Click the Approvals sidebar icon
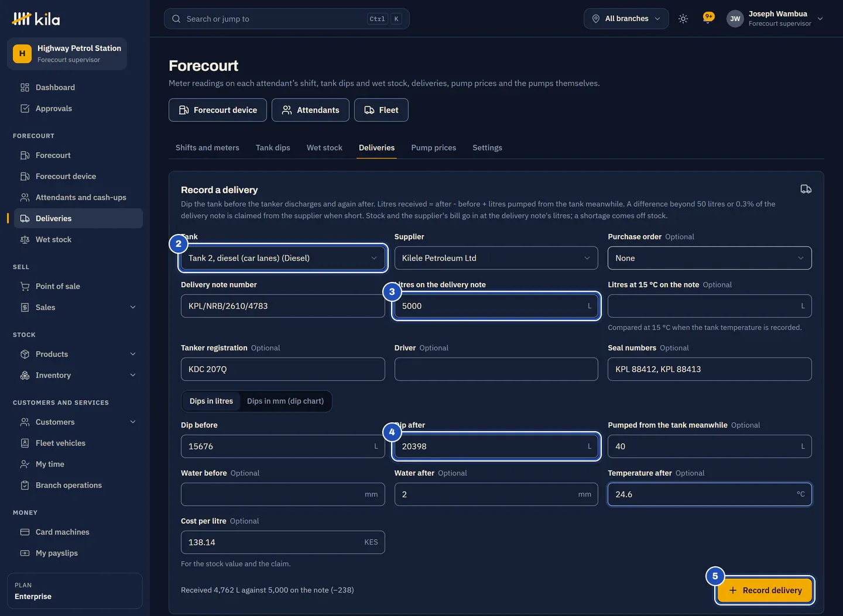Image resolution: width=843 pixels, height=616 pixels. 25,108
